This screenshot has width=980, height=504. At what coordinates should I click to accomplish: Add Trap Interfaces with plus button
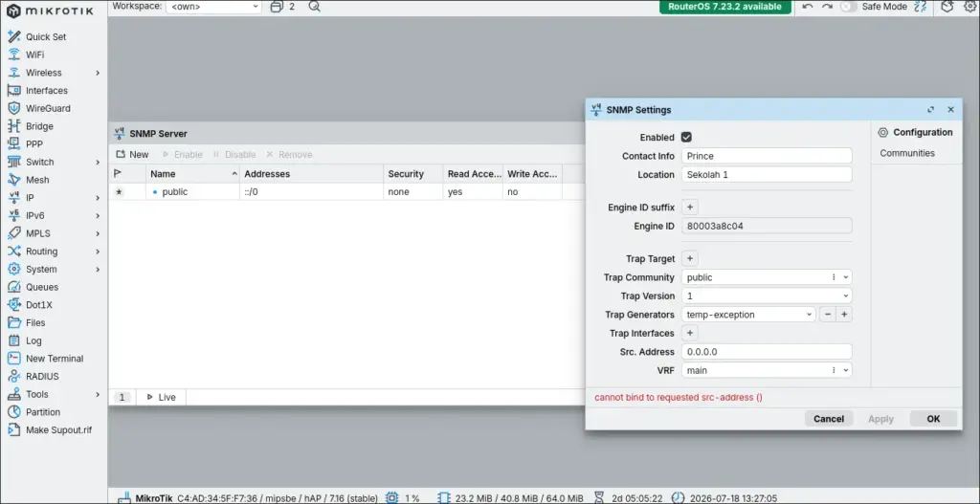[x=690, y=333]
